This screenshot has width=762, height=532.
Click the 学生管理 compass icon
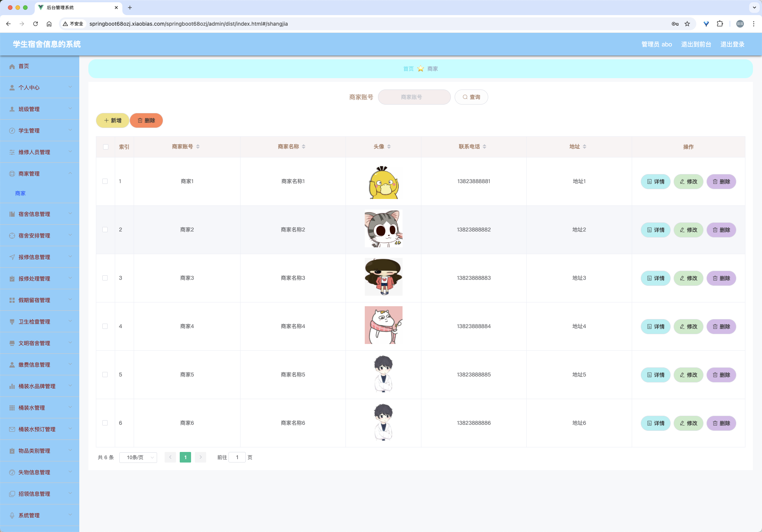click(x=12, y=131)
